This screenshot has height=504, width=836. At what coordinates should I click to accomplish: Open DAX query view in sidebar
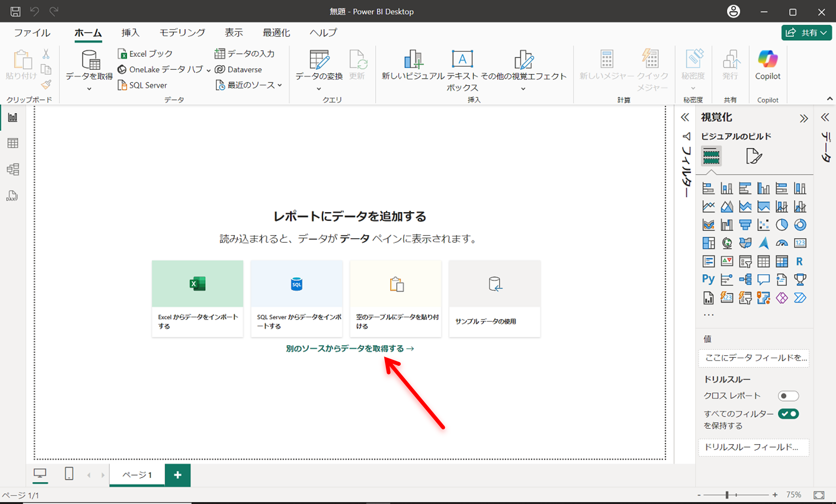12,196
